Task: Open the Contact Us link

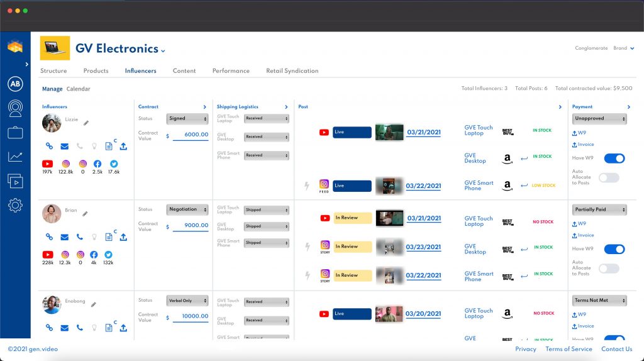Action: click(x=616, y=349)
